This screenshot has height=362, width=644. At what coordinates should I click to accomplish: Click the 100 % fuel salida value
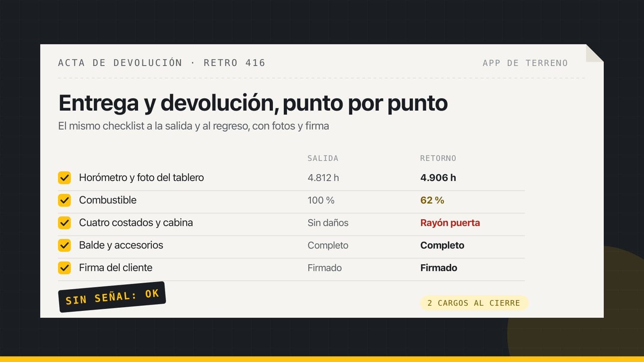click(x=321, y=200)
